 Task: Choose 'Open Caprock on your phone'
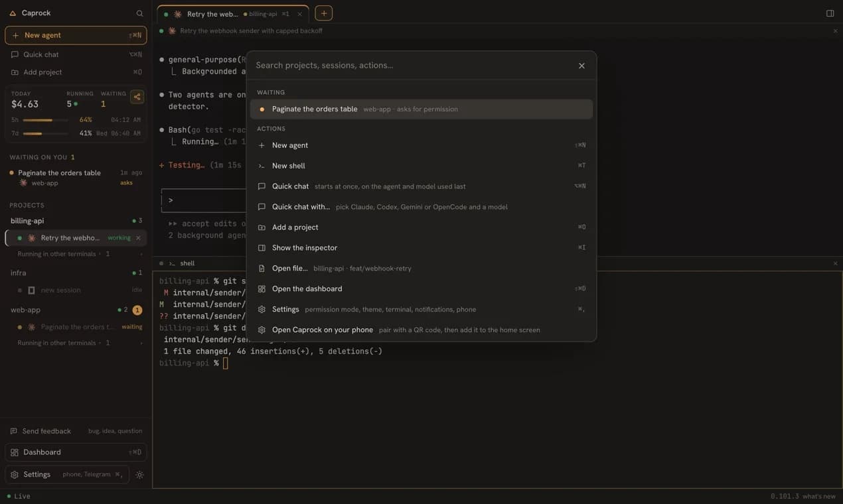click(421, 330)
